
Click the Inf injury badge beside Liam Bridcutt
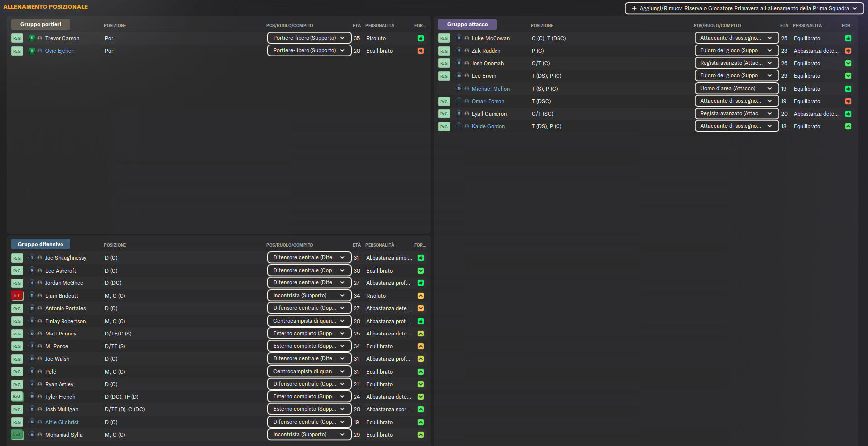pyautogui.click(x=17, y=296)
